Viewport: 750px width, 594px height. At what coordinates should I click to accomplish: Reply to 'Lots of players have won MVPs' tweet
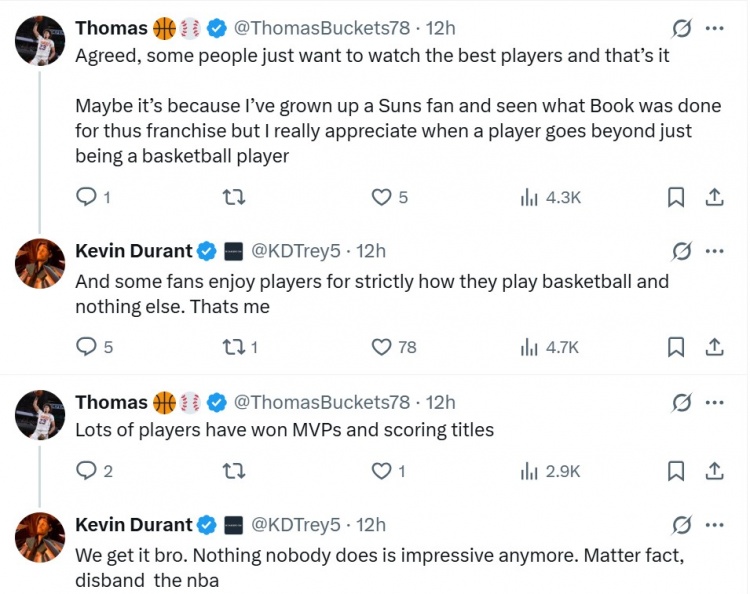tap(87, 470)
